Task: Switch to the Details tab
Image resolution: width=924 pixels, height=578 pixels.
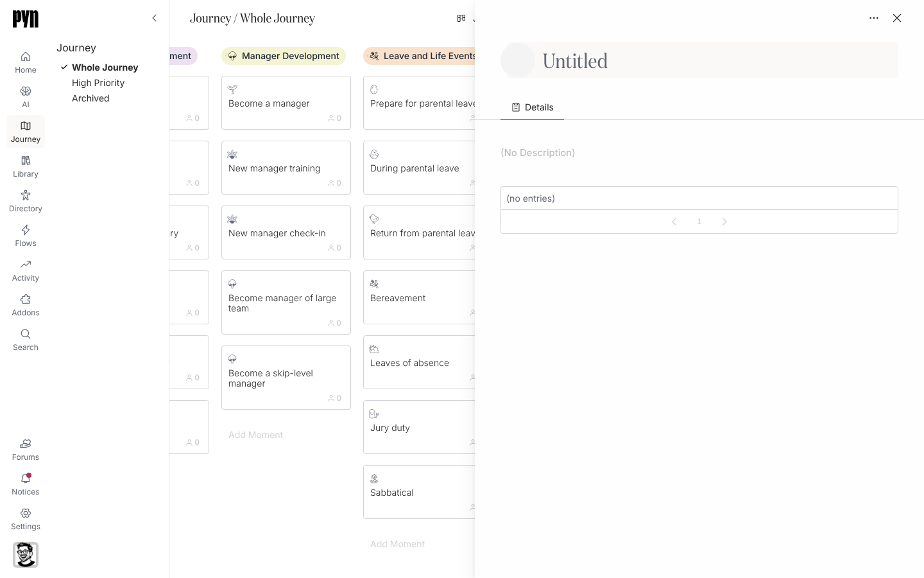Action: [532, 107]
